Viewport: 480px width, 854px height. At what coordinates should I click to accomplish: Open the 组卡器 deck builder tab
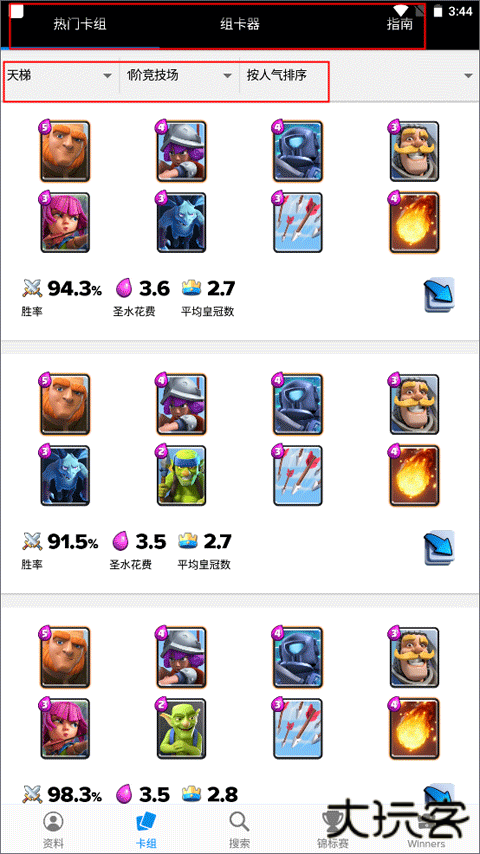[240, 24]
